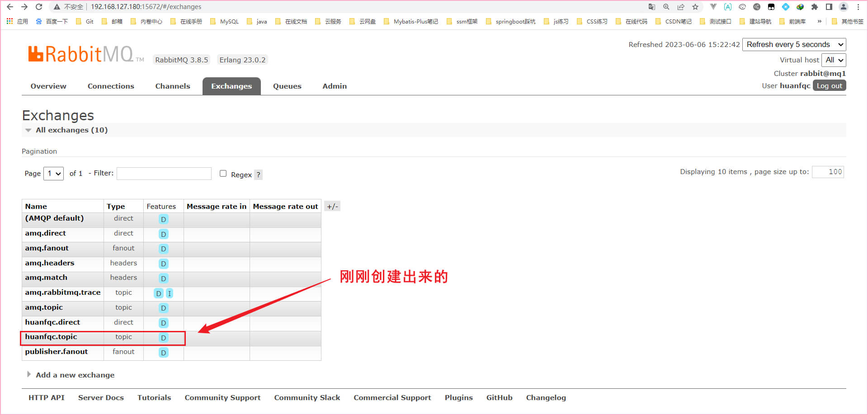Open the teal bracketed A extension icon
The width and height of the screenshot is (868, 415).
click(x=727, y=7)
